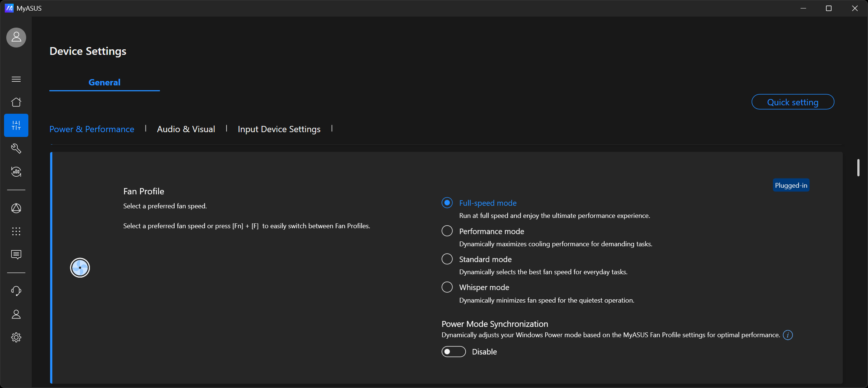868x388 pixels.
Task: Go to the Home page icon
Action: point(16,102)
